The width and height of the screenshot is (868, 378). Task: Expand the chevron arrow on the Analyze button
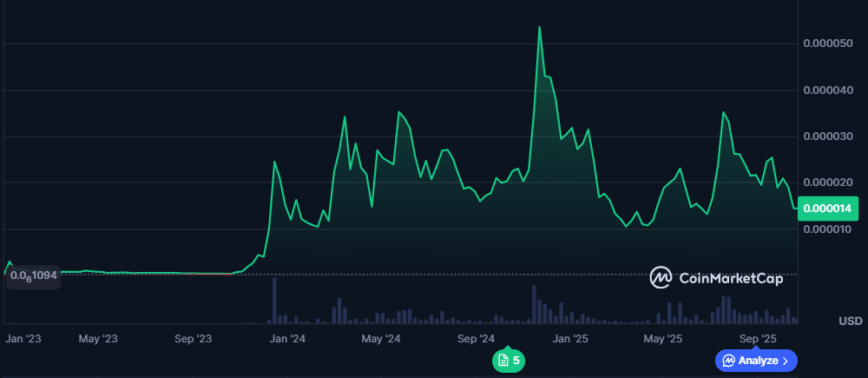coord(786,360)
